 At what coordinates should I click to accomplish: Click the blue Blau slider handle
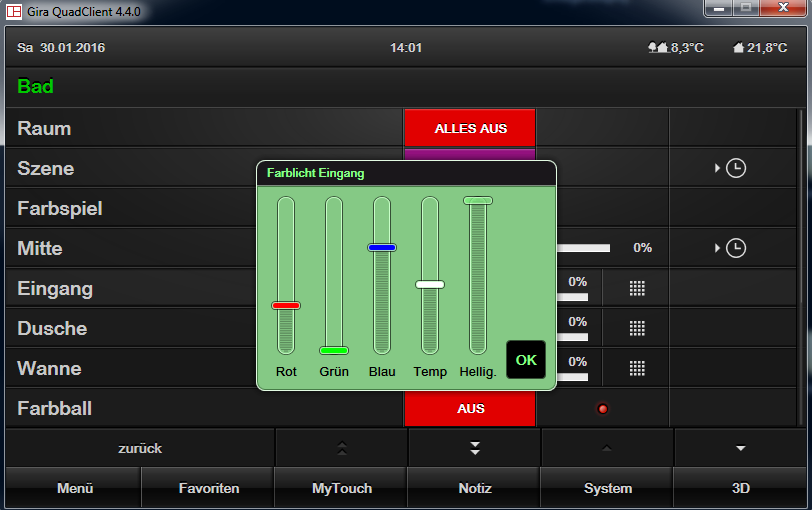(x=382, y=247)
